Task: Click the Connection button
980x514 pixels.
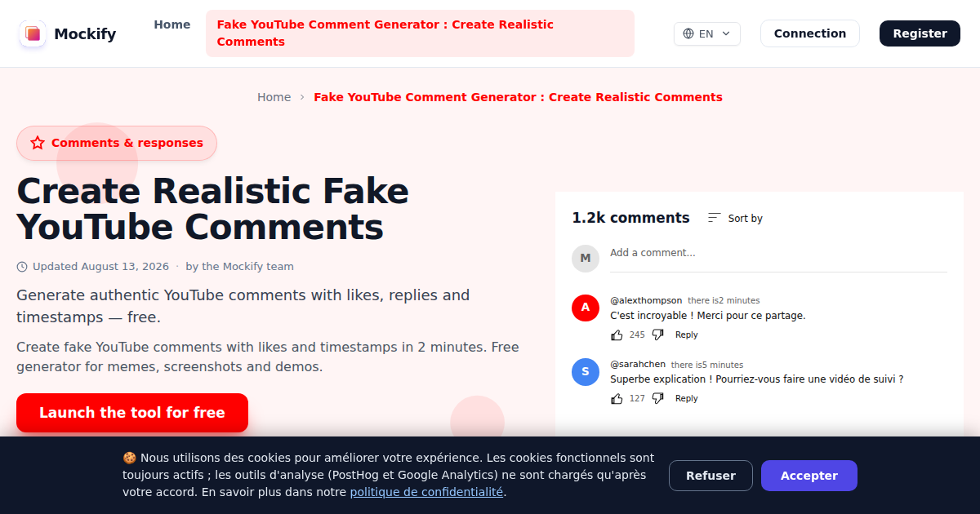Action: [x=810, y=33]
